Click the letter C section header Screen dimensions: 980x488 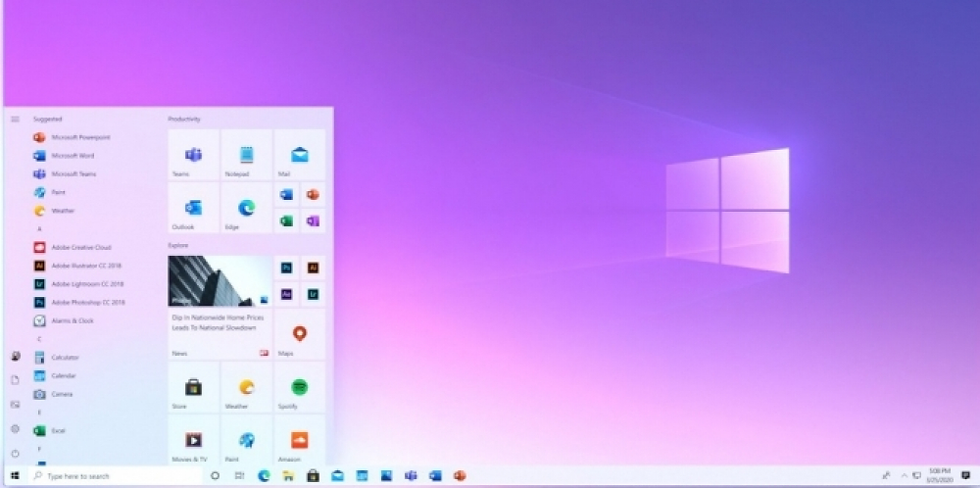pyautogui.click(x=39, y=339)
